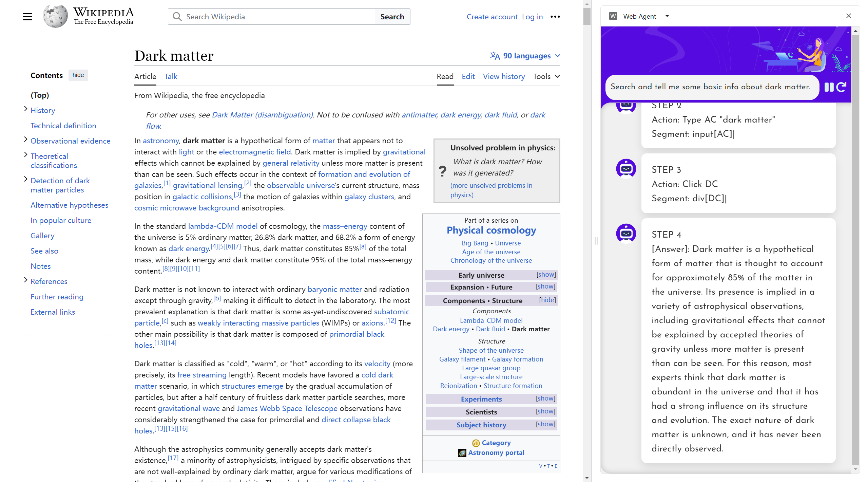The image size is (868, 482).
Task: Show the Scientists section
Action: (545, 411)
